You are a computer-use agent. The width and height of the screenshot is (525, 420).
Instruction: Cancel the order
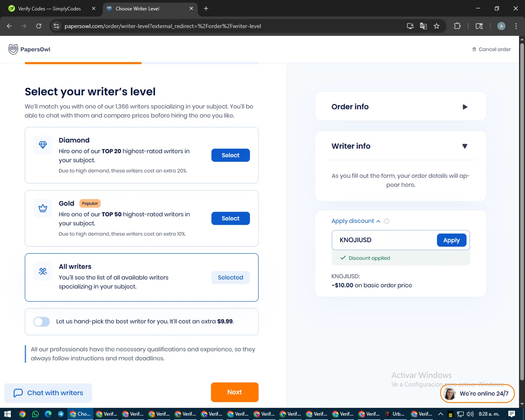coord(491,49)
